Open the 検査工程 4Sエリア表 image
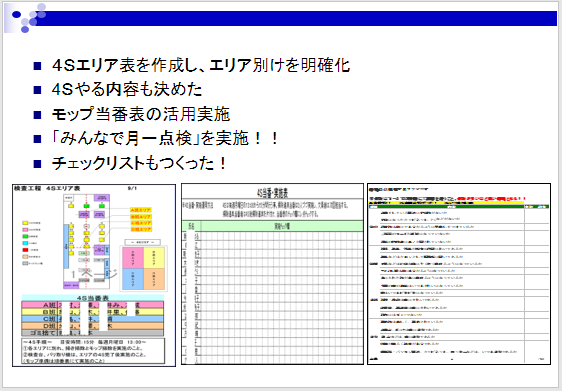The height and width of the screenshot is (391, 562). pos(94,275)
